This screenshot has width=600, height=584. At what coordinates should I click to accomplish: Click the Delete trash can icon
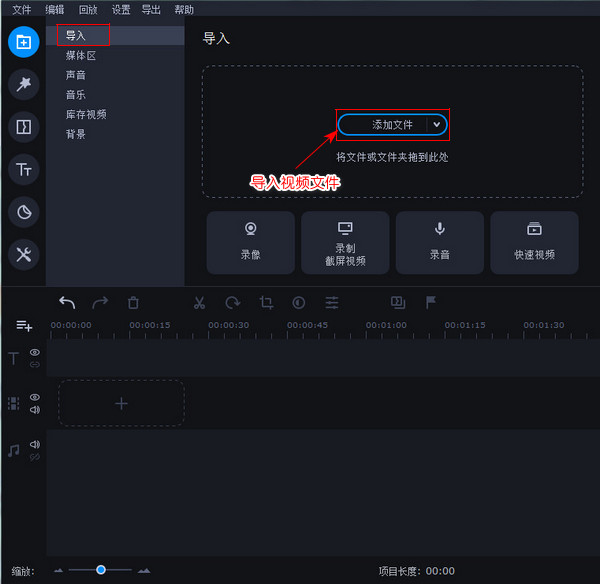pos(133,303)
